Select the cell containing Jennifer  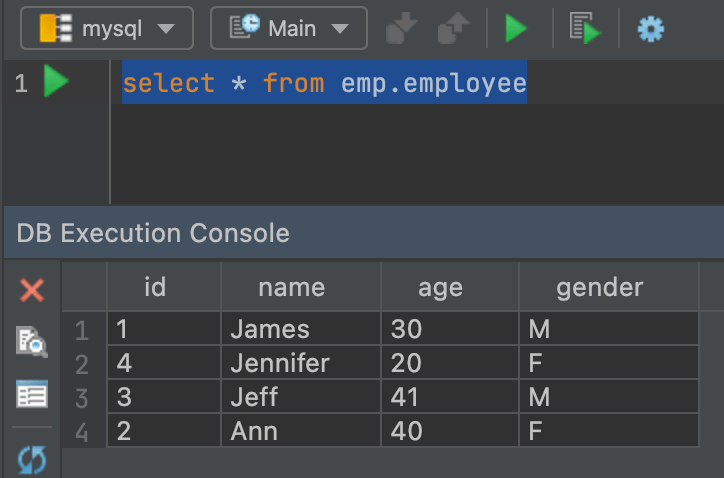pyautogui.click(x=280, y=363)
